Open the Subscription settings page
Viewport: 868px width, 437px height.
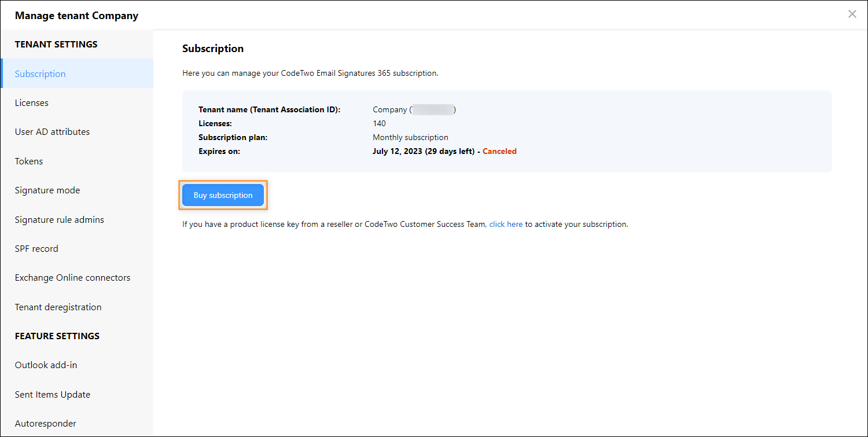[77, 74]
